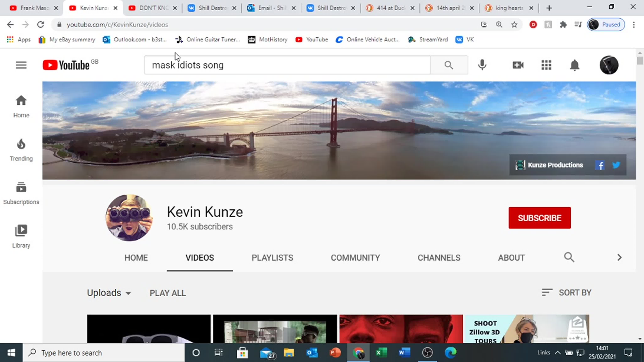Show hidden system tray icons

pyautogui.click(x=558, y=353)
